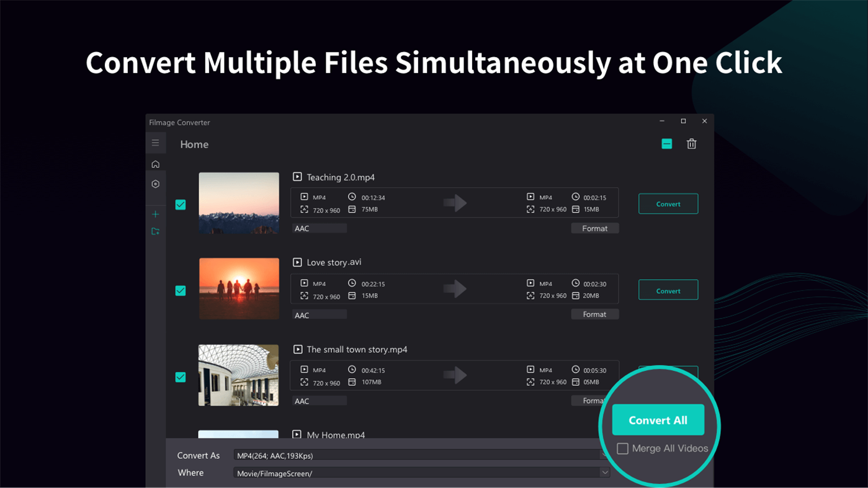Viewport: 868px width, 488px height.
Task: Enable the Merge All Videos checkbox
Action: click(x=622, y=448)
